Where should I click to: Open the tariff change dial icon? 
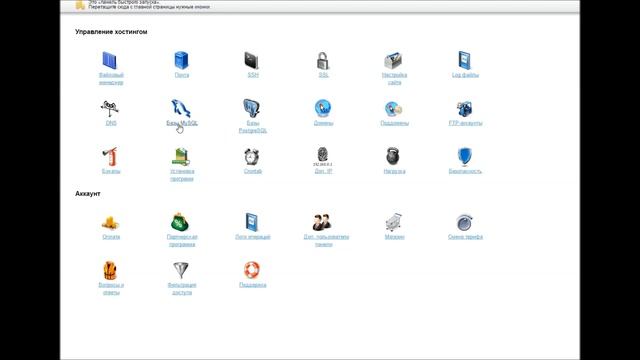pos(464,222)
